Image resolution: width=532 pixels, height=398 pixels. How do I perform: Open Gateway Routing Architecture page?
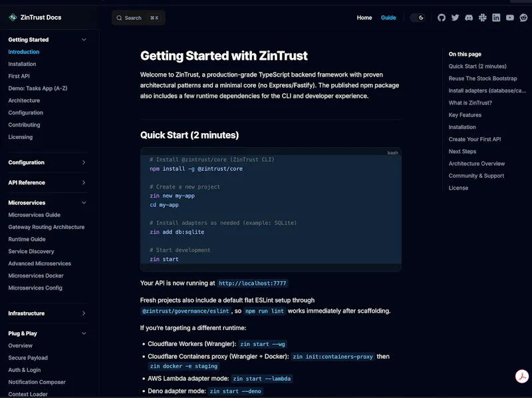coord(47,227)
